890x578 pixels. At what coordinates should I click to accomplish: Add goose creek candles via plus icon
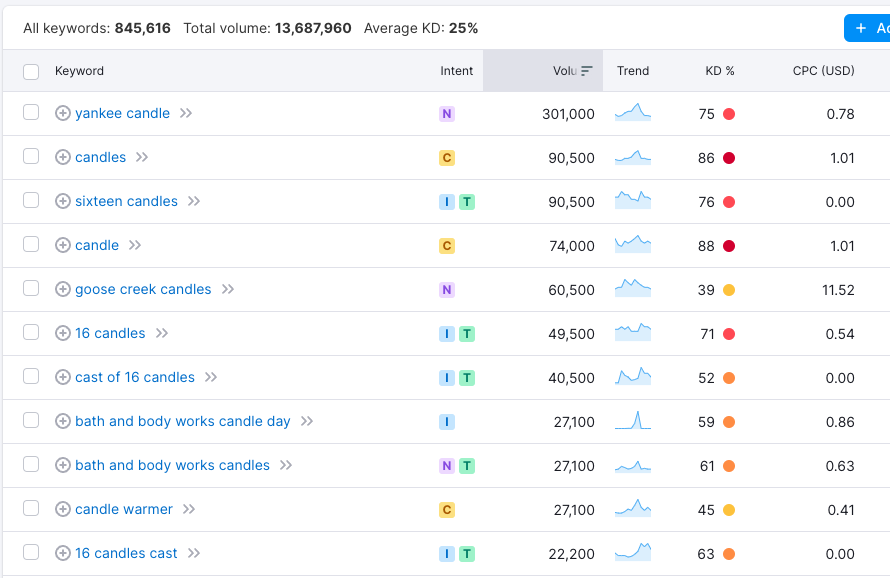(62, 289)
